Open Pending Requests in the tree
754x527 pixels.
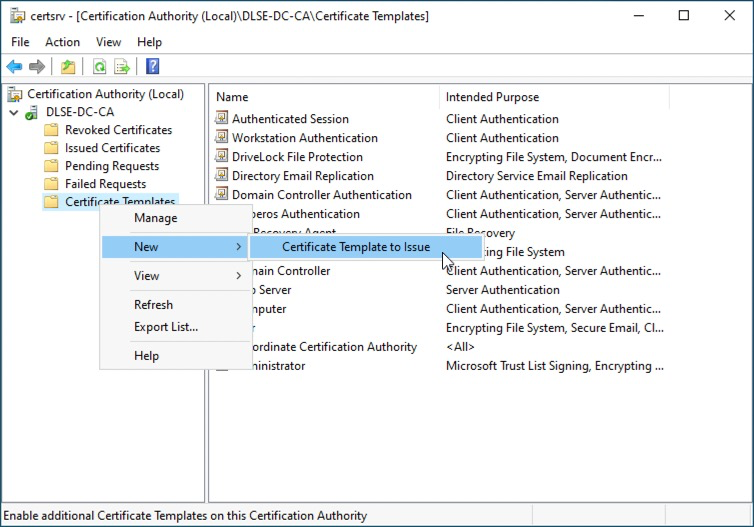tap(111, 166)
